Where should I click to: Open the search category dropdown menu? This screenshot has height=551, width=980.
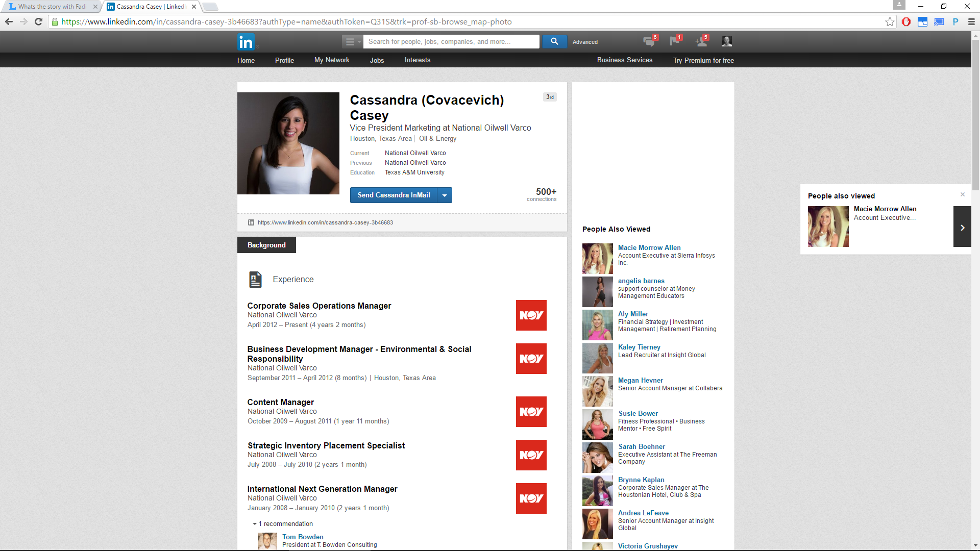pos(352,42)
